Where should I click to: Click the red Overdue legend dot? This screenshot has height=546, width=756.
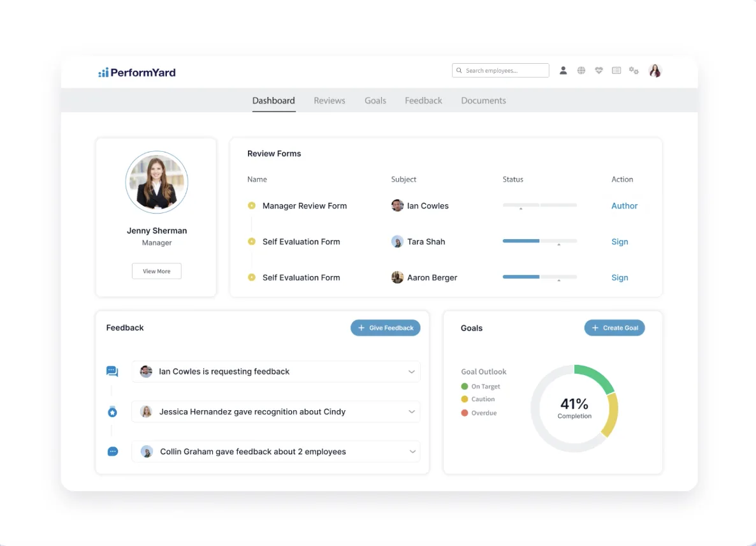[x=464, y=413]
